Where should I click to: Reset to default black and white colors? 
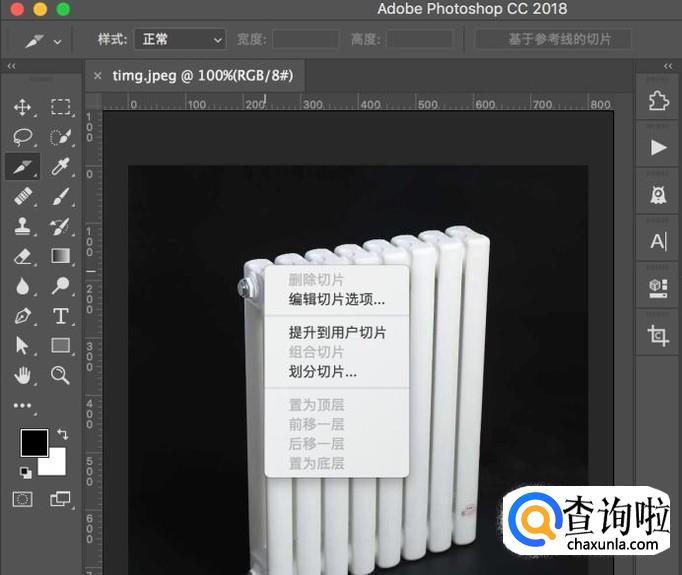pyautogui.click(x=24, y=471)
